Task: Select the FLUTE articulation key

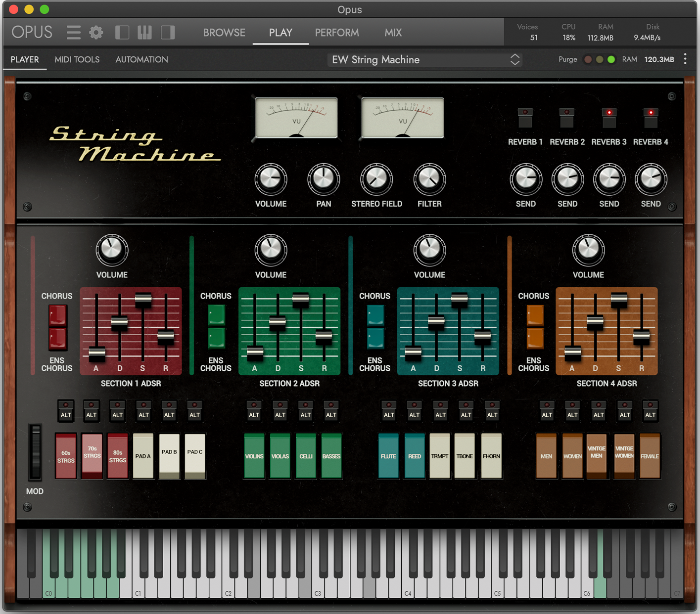Action: click(x=388, y=455)
